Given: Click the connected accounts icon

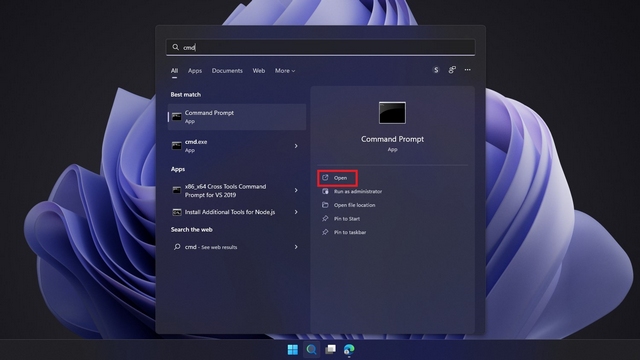Looking at the screenshot, I should tap(452, 70).
